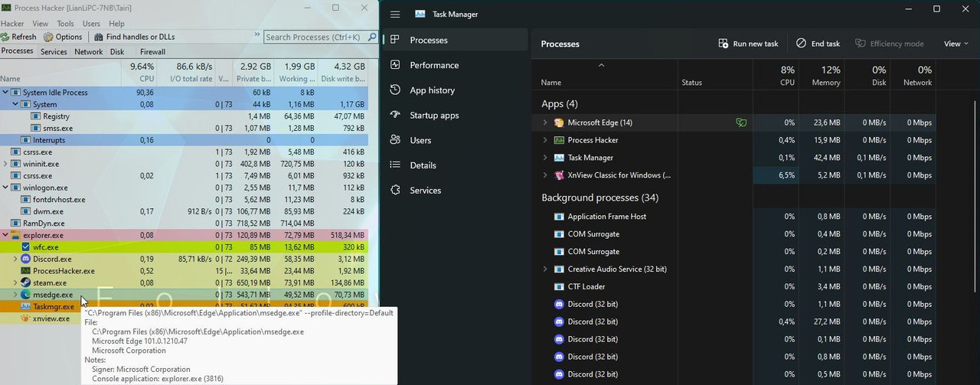Open Services page in Task Manager sidebar
This screenshot has width=980, height=385.
[456, 191]
